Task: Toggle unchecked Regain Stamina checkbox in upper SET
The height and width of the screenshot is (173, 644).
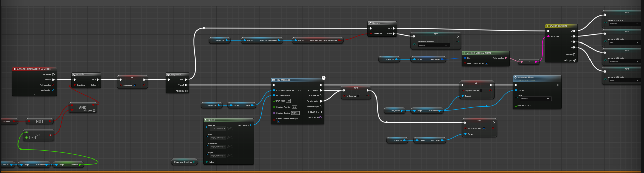Action: (x=481, y=91)
